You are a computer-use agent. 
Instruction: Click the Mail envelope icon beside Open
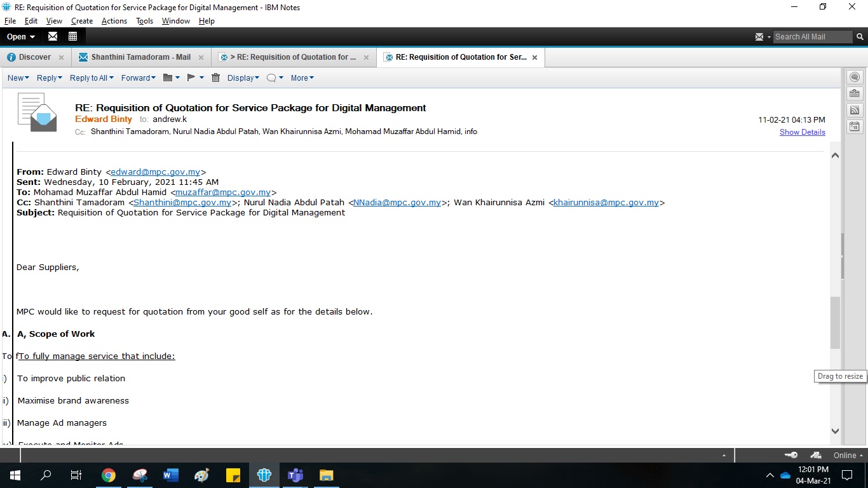53,36
